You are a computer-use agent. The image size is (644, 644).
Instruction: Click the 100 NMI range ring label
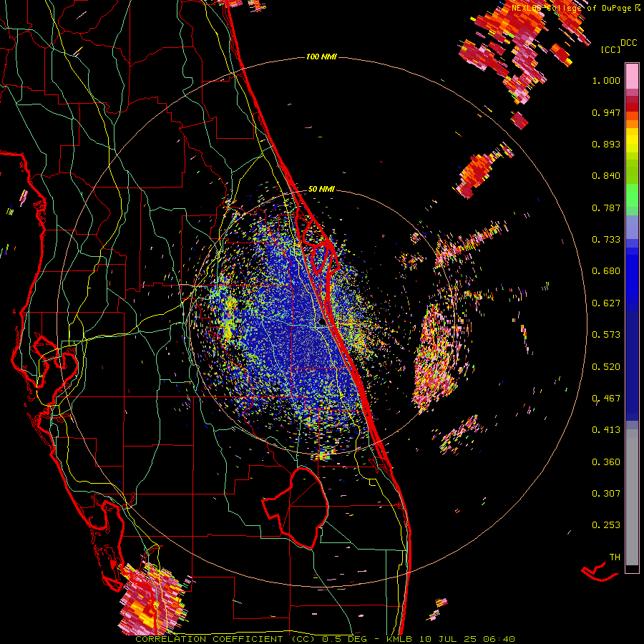click(321, 57)
